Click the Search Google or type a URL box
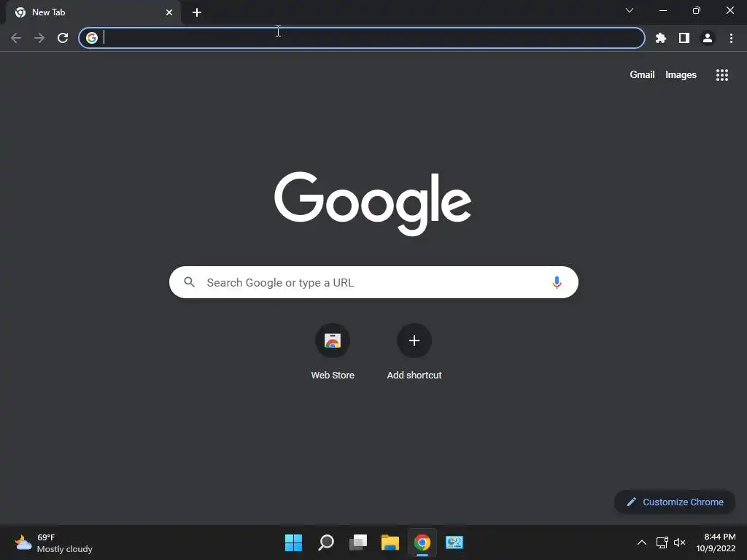This screenshot has width=747, height=560. point(373,282)
